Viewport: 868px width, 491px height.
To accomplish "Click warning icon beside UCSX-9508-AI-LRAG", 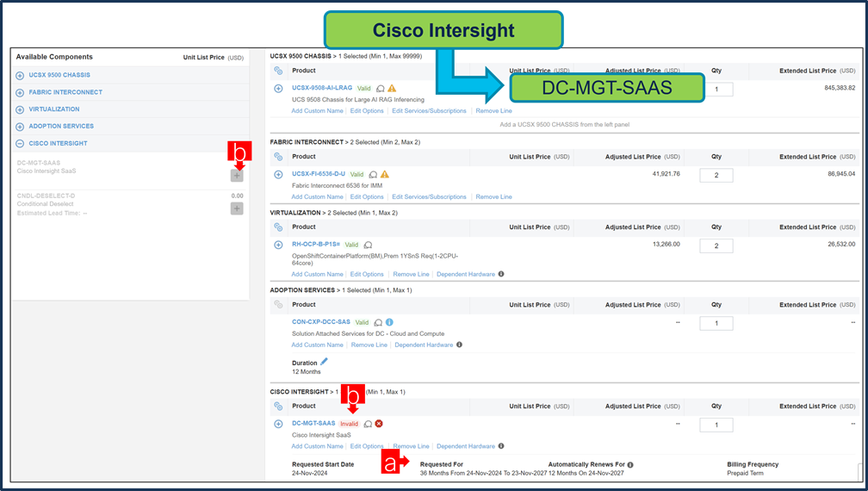I will (x=392, y=88).
